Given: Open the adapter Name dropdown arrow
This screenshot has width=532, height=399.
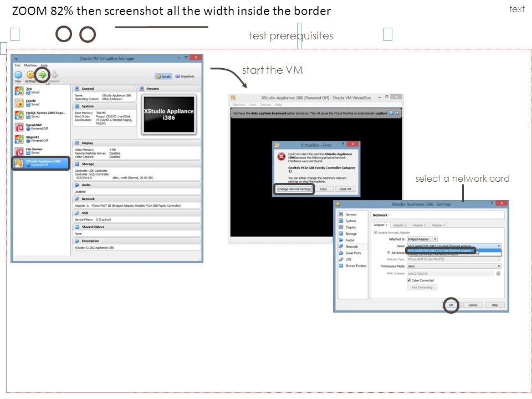Looking at the screenshot, I should [499, 246].
